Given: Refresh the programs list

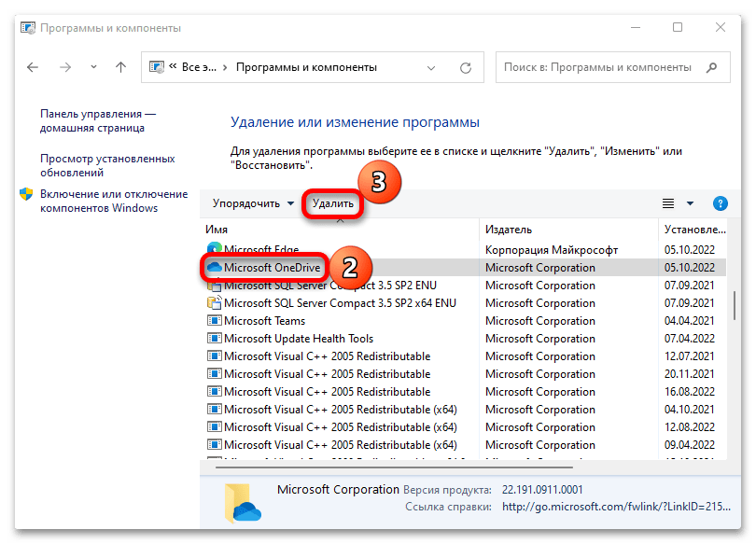Looking at the screenshot, I should tap(466, 68).
